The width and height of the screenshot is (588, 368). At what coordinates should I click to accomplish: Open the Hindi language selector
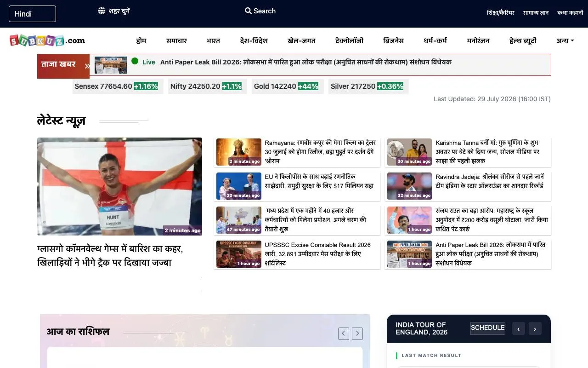coord(32,14)
